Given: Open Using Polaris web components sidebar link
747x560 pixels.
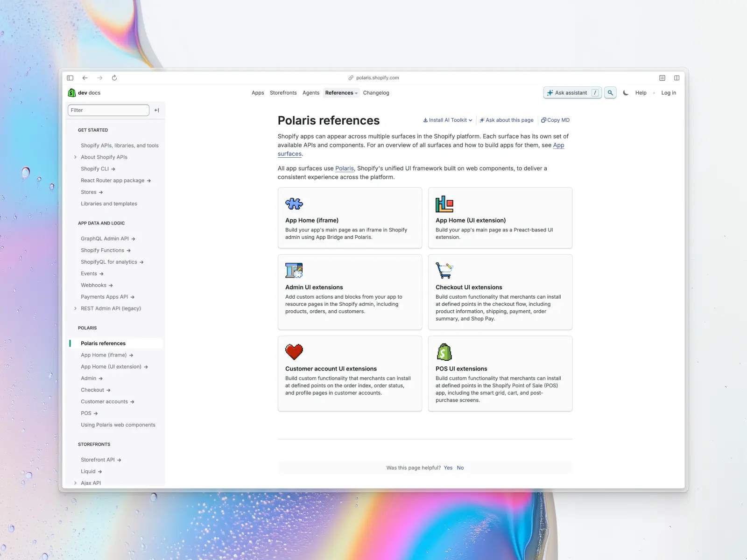Looking at the screenshot, I should tap(118, 425).
